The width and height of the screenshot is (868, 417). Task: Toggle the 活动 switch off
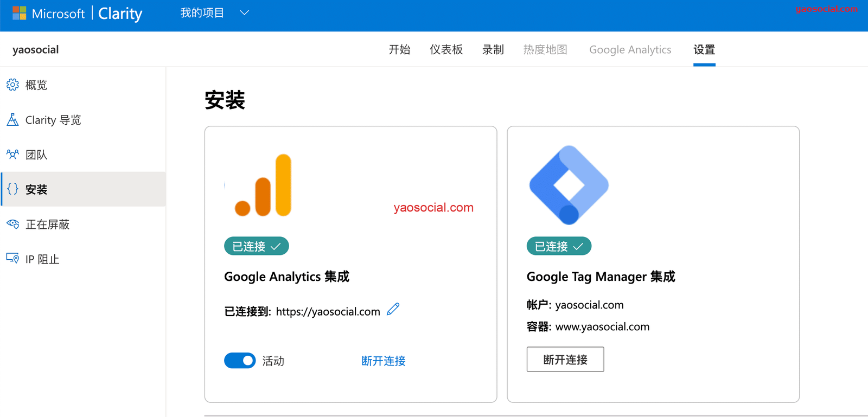click(240, 361)
